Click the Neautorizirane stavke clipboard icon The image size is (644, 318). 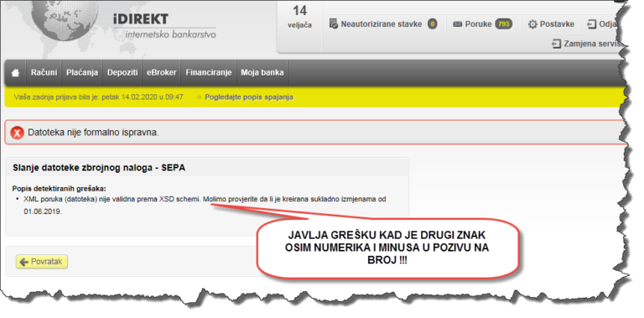coord(334,24)
